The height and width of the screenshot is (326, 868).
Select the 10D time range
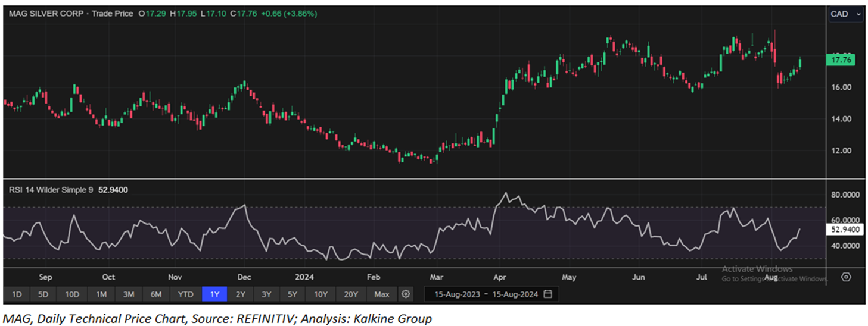tap(72, 294)
